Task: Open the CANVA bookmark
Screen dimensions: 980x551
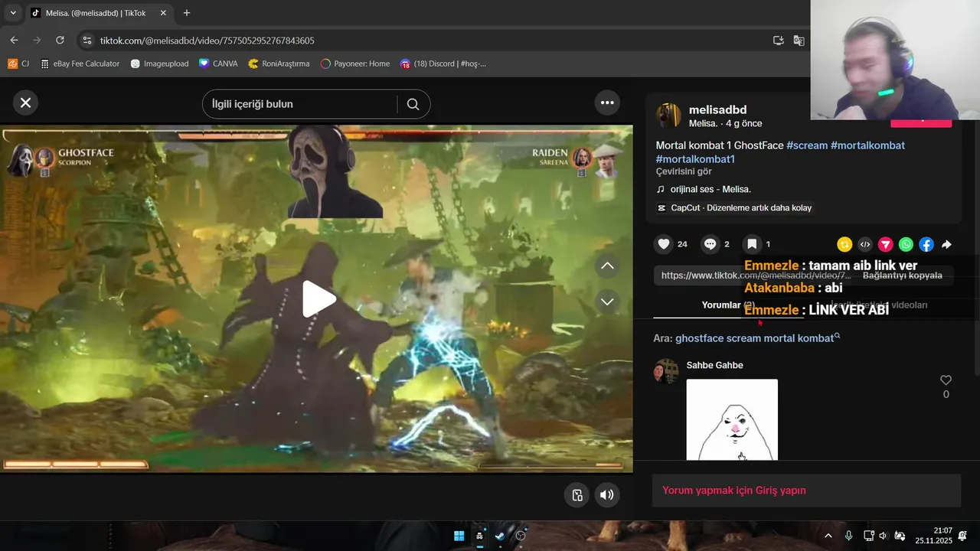Action: 218,64
